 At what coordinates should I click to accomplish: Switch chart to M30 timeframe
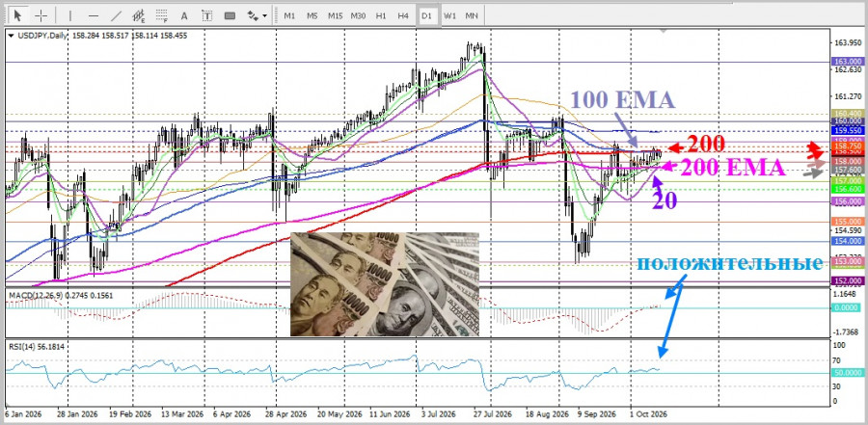pyautogui.click(x=358, y=15)
